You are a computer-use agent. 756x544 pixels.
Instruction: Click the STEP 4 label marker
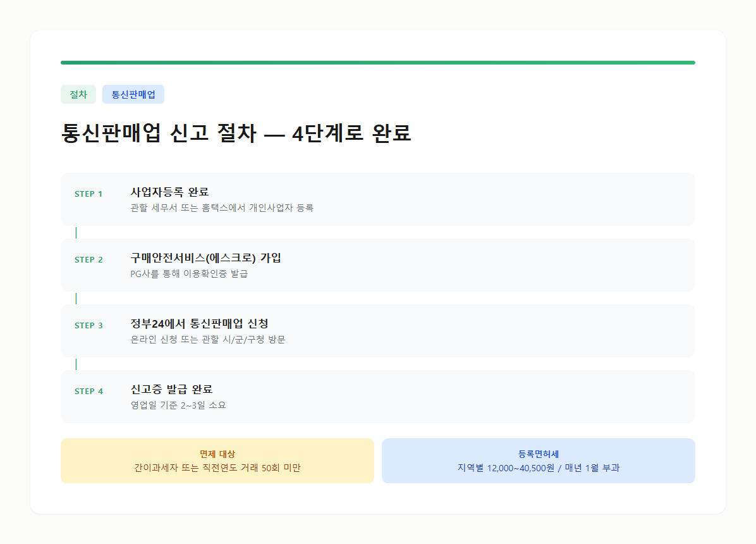point(88,390)
